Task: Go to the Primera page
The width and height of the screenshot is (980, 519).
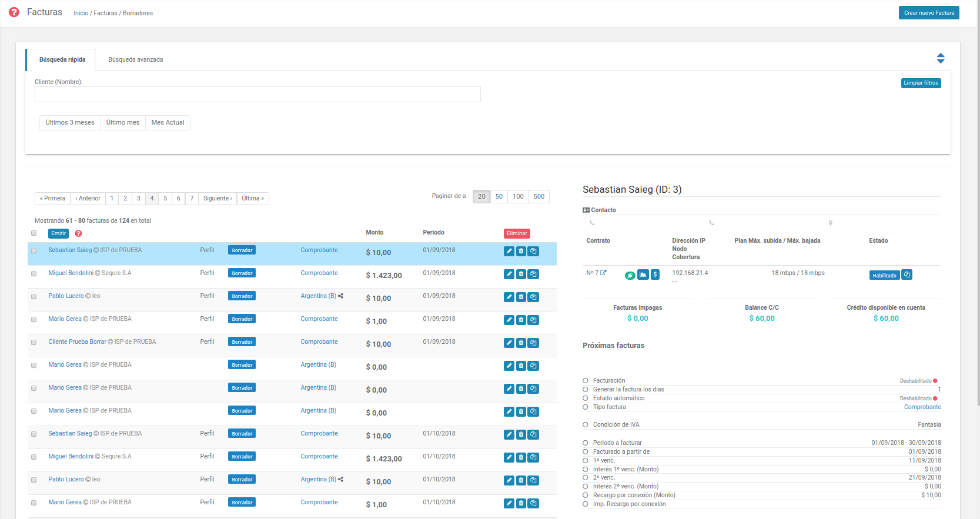Action: 52,198
